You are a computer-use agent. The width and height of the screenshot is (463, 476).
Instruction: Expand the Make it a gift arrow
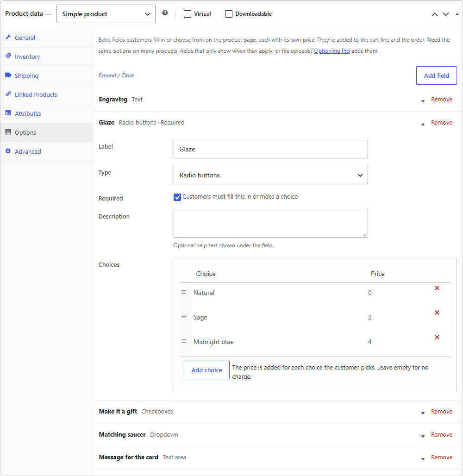[423, 413]
